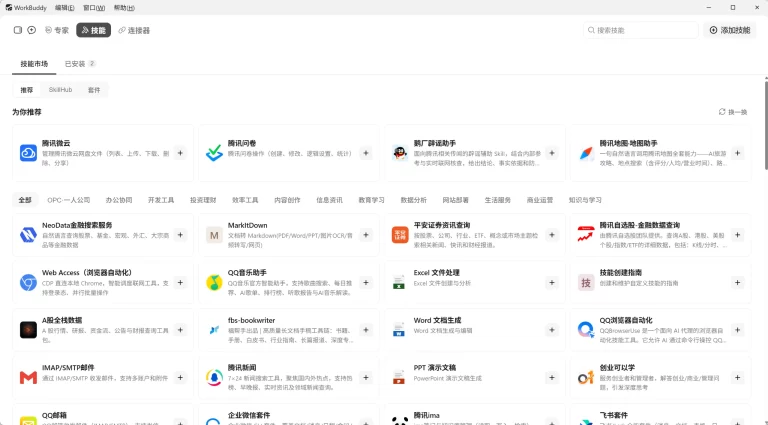Add QQ音乐助手 skill with plus button
768x425 pixels.
tap(366, 283)
